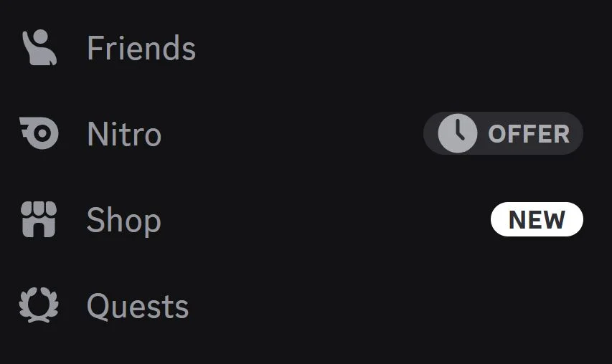
Task: Click the Nitro speed gauge icon
Action: [39, 134]
